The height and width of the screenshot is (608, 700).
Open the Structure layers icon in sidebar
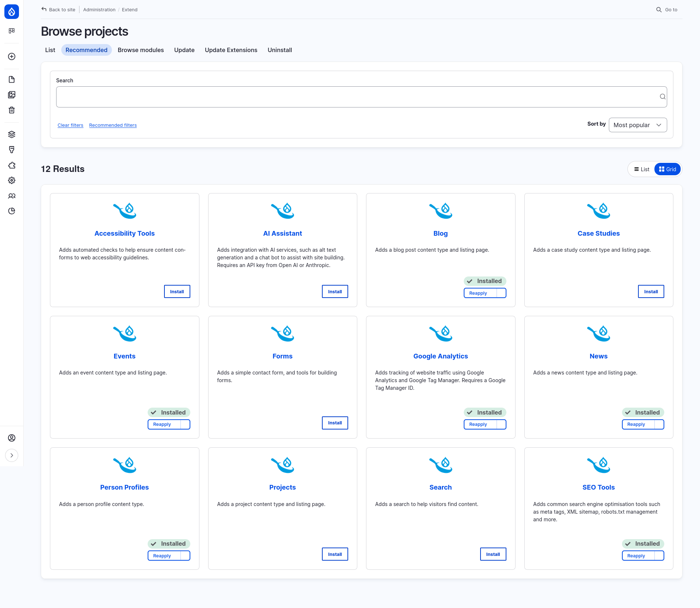click(12, 134)
